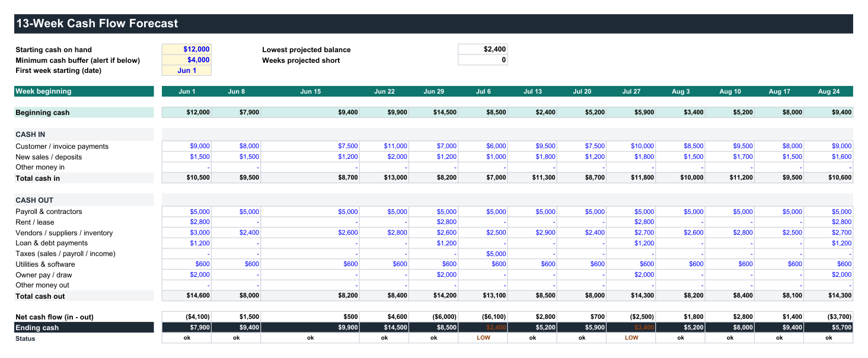Select the $2,900 vendors cell for Jul 13
The height and width of the screenshot is (358, 868).
(532, 233)
